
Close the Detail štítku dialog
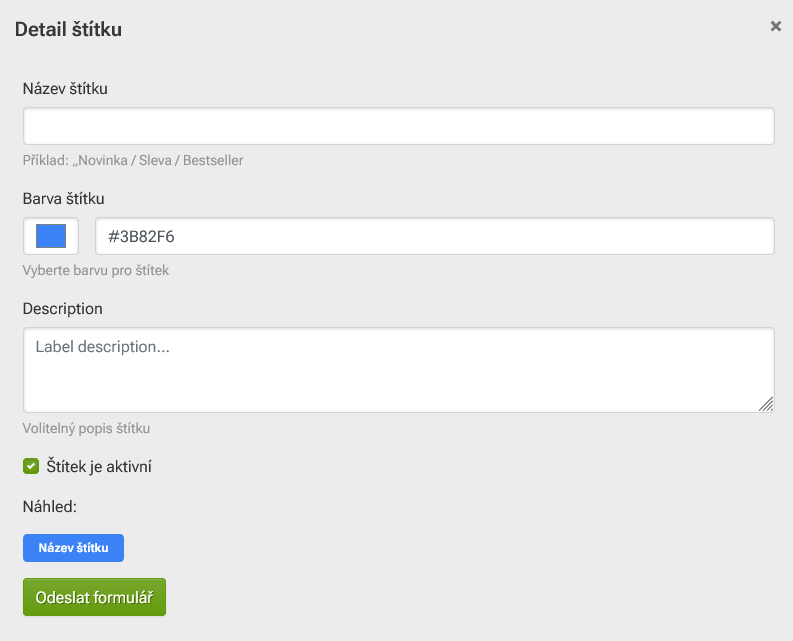tap(775, 27)
